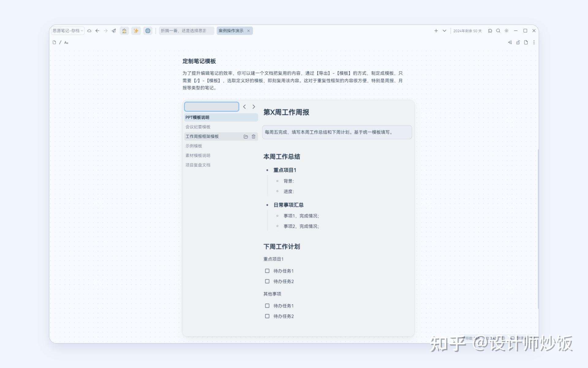This screenshot has height=368, width=588.
Task: Toggle the document edit lock icon
Action: pos(518,42)
